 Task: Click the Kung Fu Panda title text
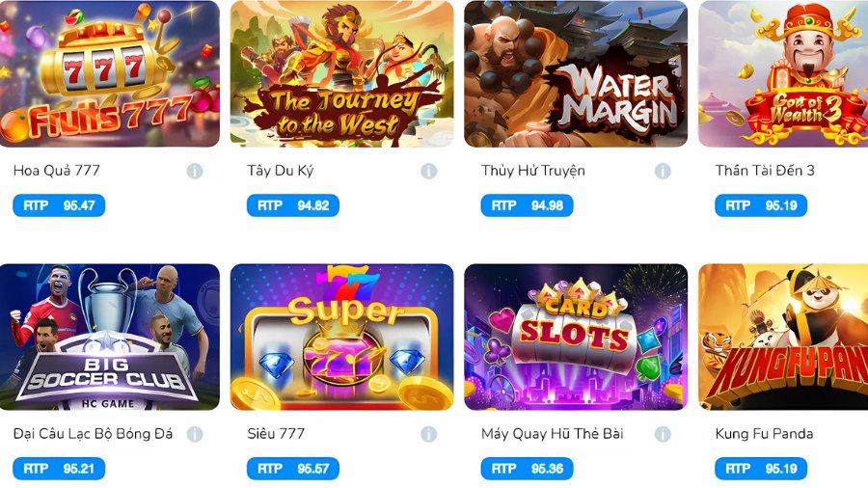click(x=764, y=434)
